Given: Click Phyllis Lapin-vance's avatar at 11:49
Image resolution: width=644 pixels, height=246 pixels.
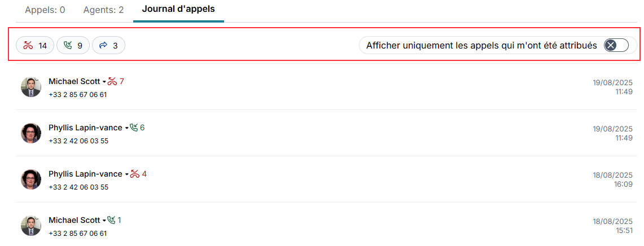Looking at the screenshot, I should [x=31, y=133].
